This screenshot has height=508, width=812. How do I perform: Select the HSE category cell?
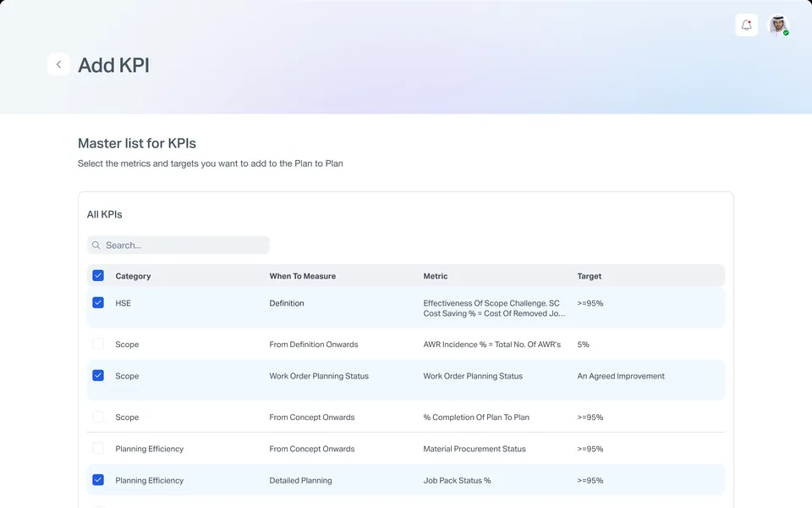(123, 303)
